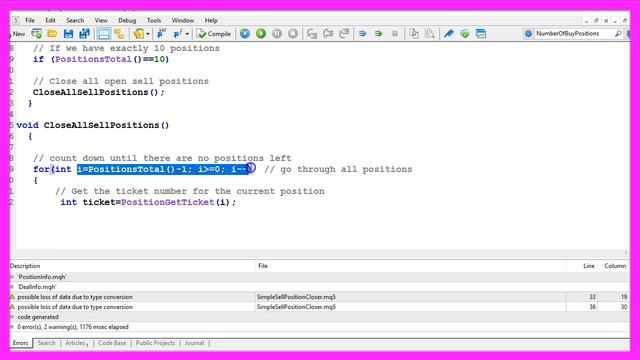
Task: Select the 'DealInfo.mqh' row
Action: [320, 287]
